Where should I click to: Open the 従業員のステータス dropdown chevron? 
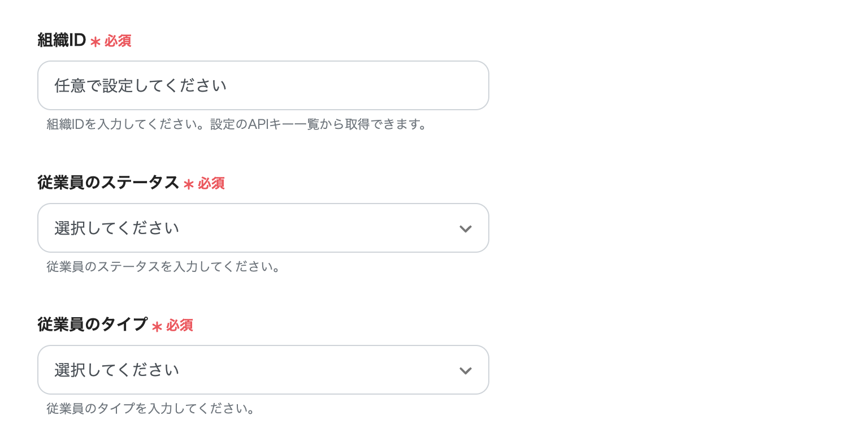coord(465,228)
